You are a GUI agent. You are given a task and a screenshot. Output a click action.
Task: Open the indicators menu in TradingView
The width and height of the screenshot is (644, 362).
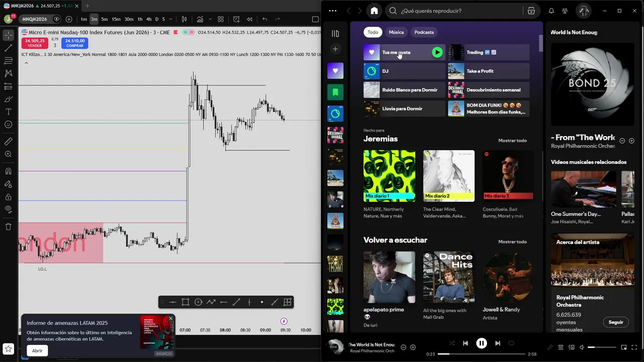pyautogui.click(x=200, y=19)
